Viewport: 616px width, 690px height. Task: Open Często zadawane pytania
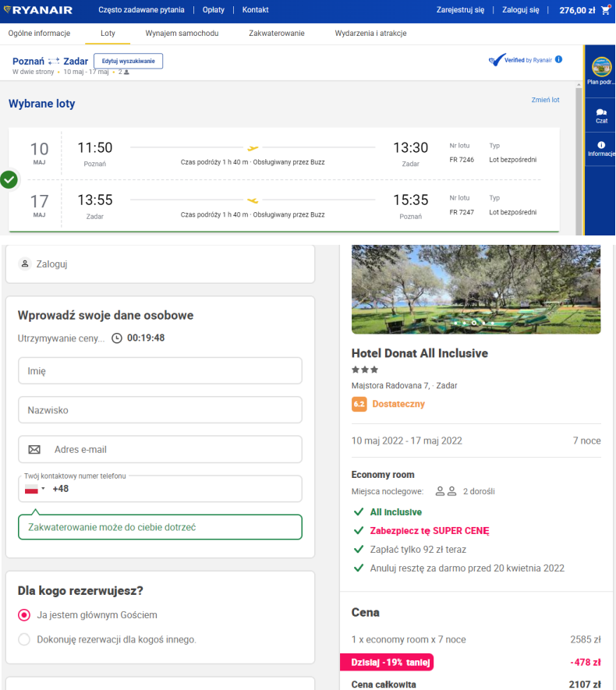[x=141, y=9]
